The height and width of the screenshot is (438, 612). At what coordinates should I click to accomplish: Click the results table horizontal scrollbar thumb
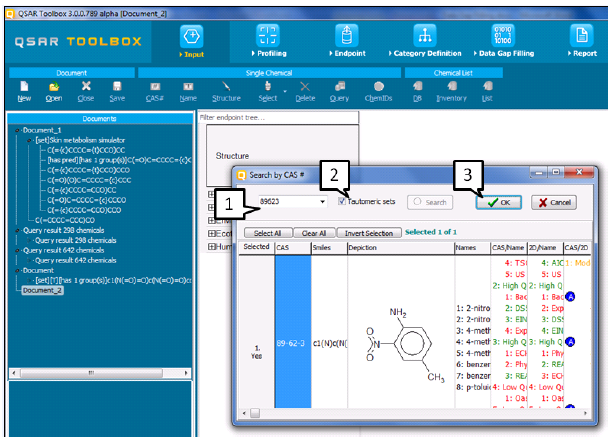(255, 413)
